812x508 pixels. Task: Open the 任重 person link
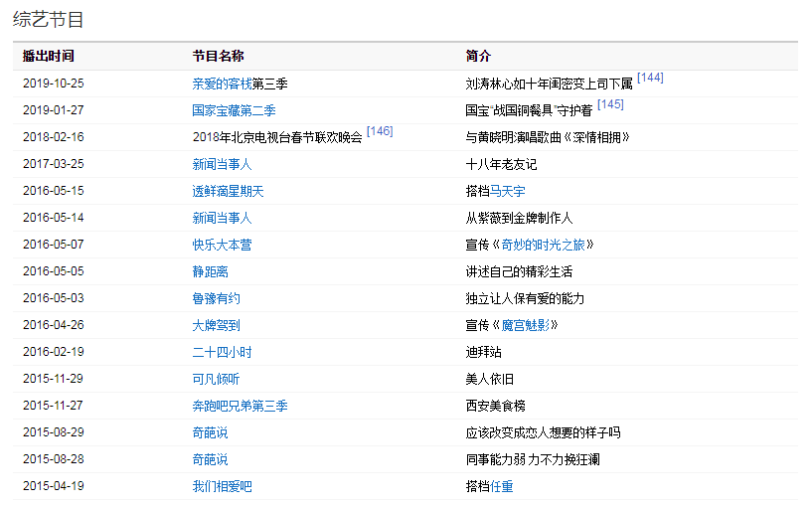tap(502, 486)
